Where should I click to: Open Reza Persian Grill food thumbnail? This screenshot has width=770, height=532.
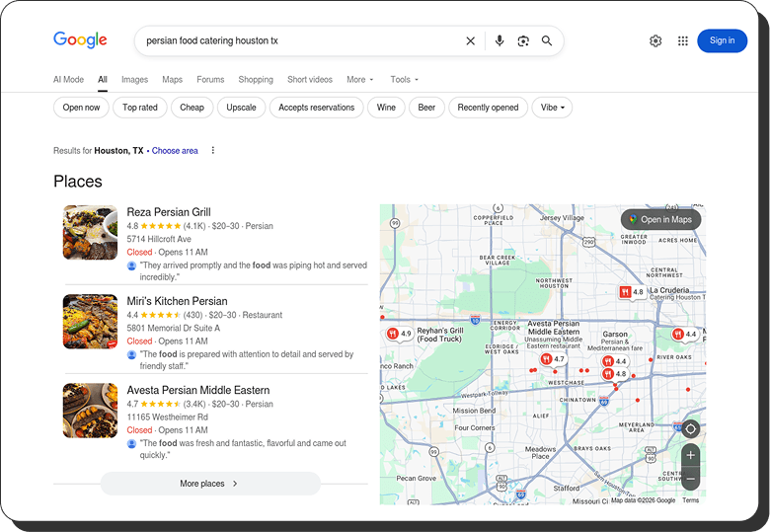click(x=91, y=232)
